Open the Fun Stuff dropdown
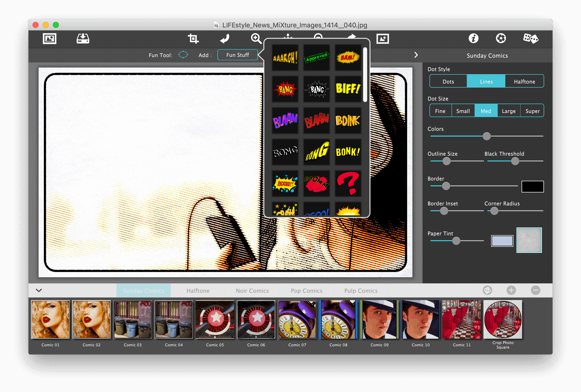Viewport: 581px width, 392px height. tap(238, 55)
